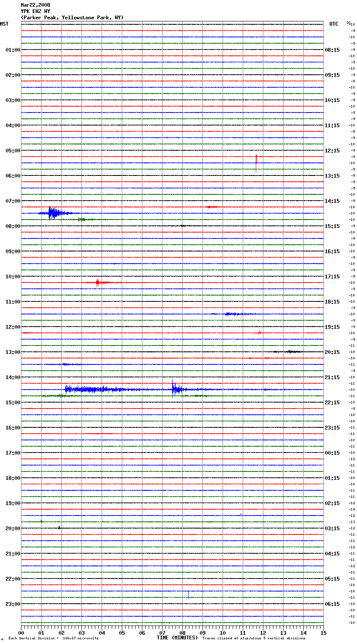Select the station code YPK EHZ WY

tap(35, 11)
